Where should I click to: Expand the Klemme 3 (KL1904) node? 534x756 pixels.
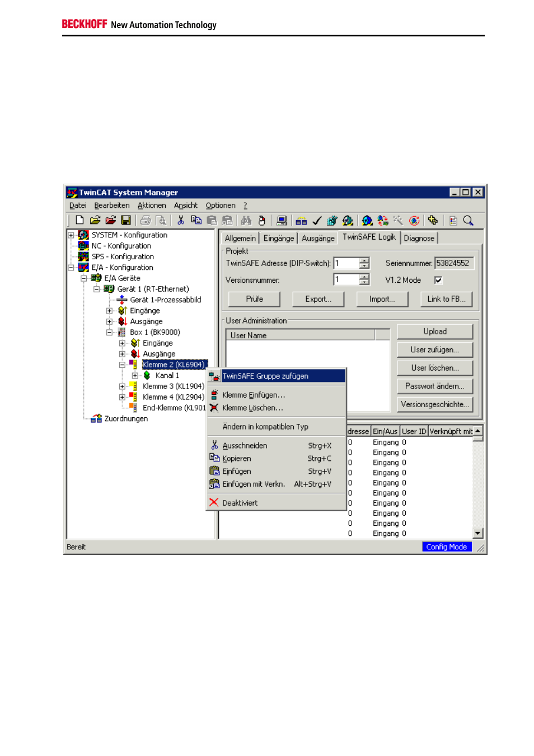pyautogui.click(x=122, y=386)
